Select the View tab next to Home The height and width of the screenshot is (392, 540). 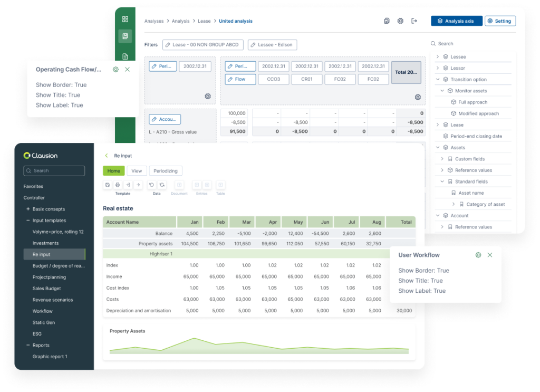click(137, 171)
